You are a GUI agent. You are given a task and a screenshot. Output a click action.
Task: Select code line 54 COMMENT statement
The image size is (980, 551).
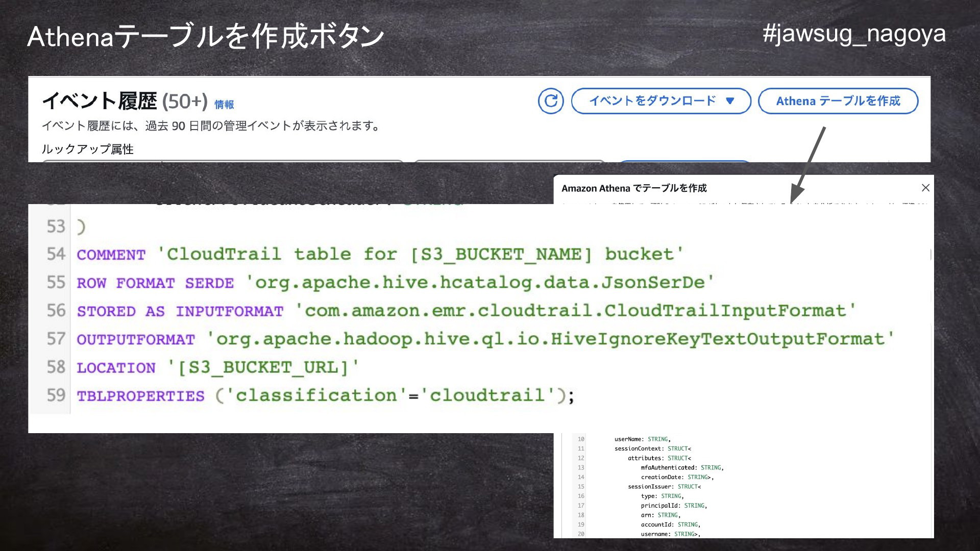click(x=380, y=254)
